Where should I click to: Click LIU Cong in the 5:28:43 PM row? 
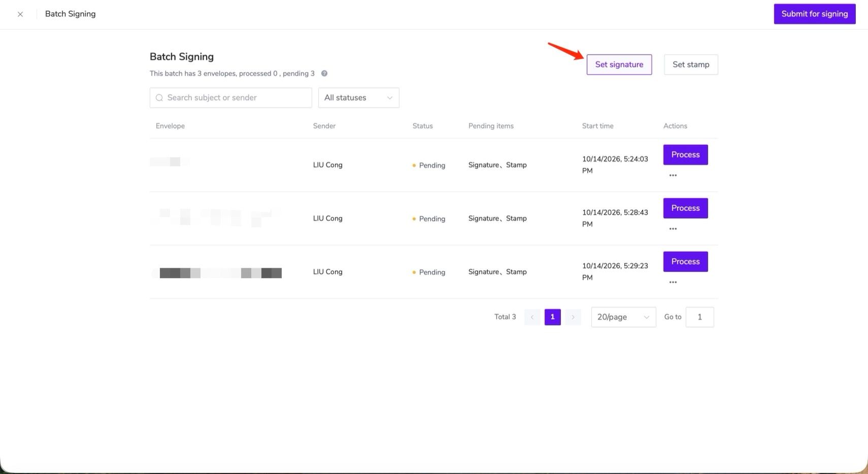(x=328, y=218)
